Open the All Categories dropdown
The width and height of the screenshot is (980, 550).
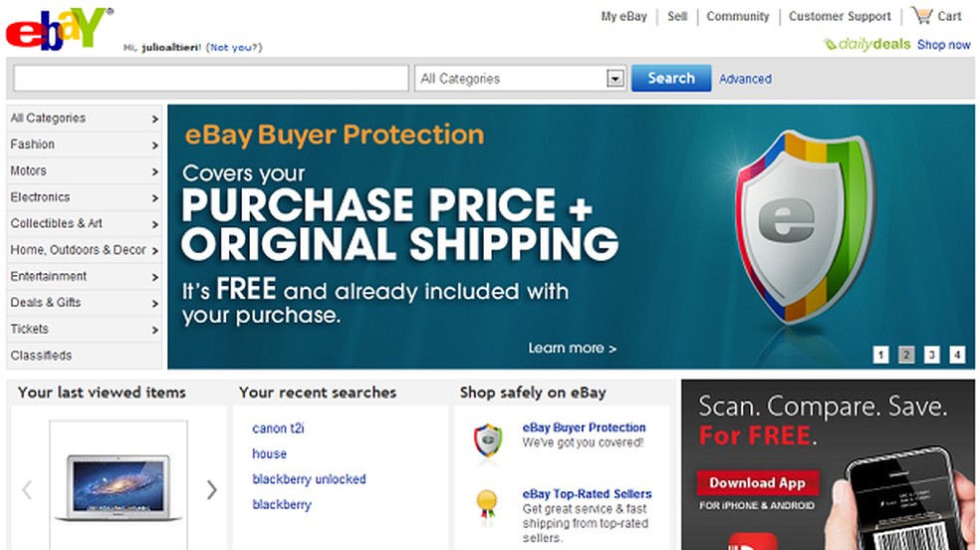521,79
